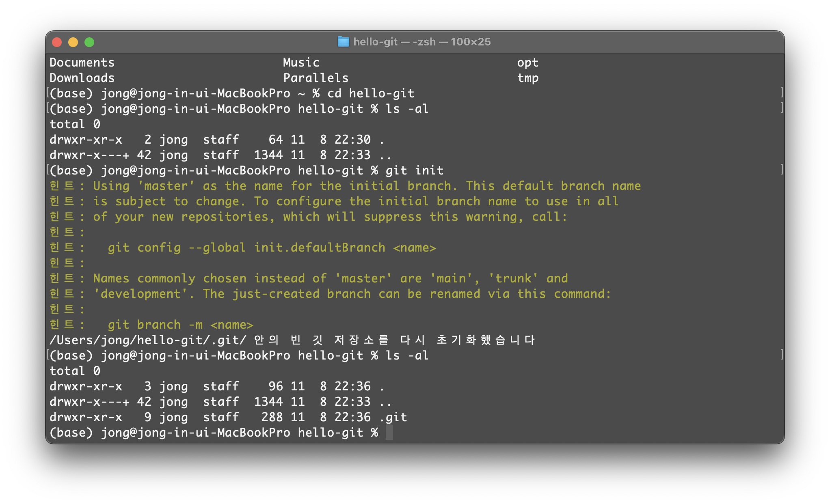Screen dimensions: 830x504
Task: Click the folder proxy icon in title bar
Action: 343,42
